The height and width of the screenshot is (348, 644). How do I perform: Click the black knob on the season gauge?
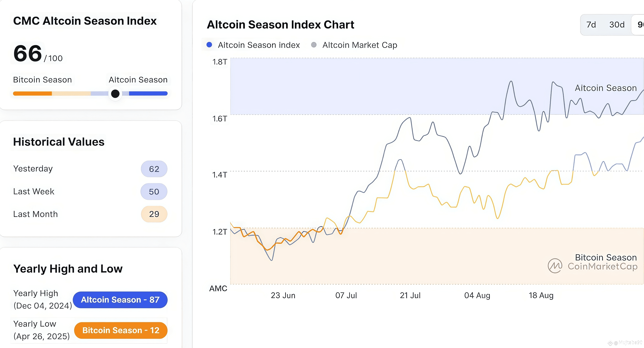115,94
